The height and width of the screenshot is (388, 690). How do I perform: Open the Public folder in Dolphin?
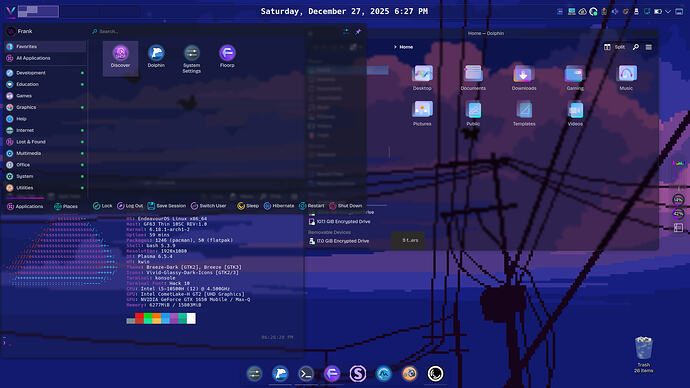coord(473,113)
